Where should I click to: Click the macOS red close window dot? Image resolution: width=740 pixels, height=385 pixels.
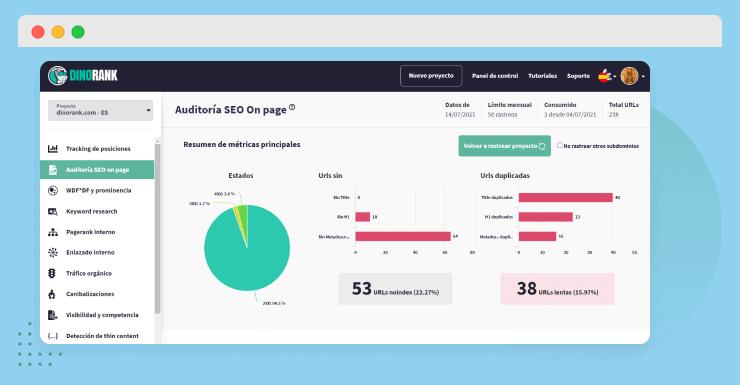pyautogui.click(x=38, y=32)
